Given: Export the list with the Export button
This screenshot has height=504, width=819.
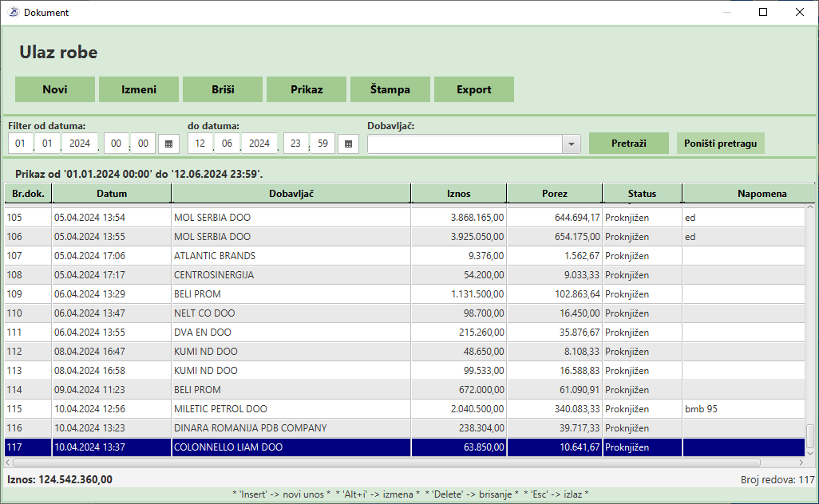Looking at the screenshot, I should click(474, 89).
